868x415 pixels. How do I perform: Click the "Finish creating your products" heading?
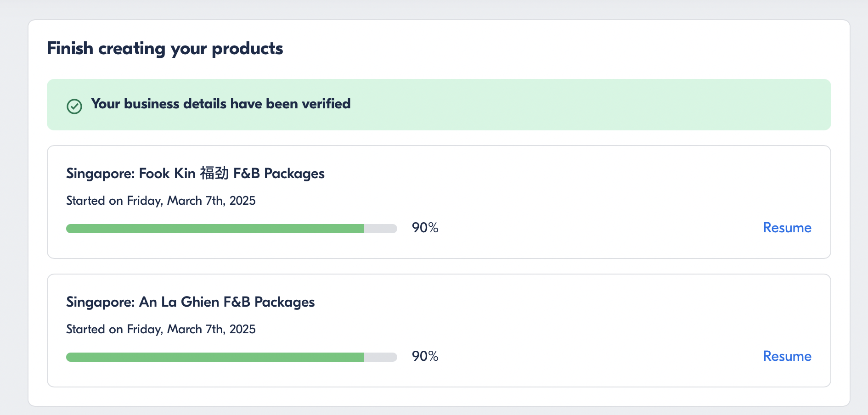(x=165, y=49)
